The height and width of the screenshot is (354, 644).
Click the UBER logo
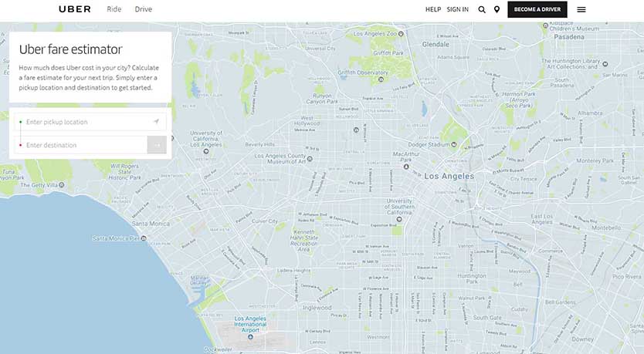pyautogui.click(x=75, y=9)
